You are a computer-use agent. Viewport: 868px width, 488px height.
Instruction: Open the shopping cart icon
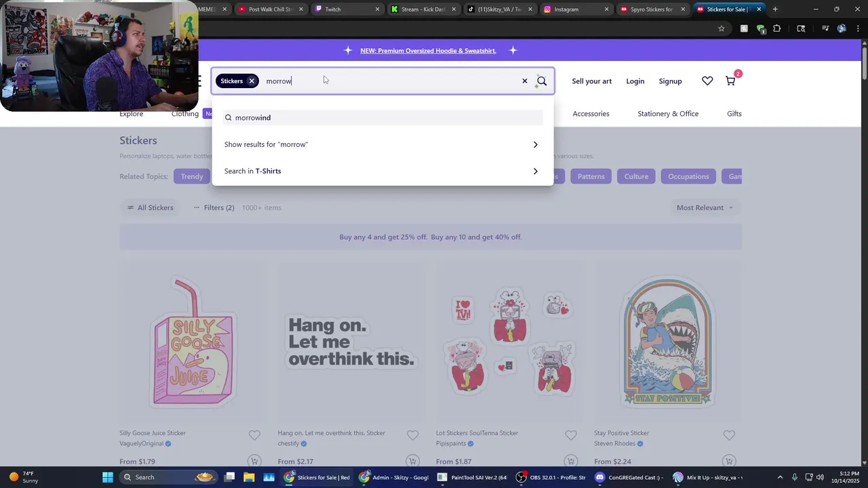(730, 81)
